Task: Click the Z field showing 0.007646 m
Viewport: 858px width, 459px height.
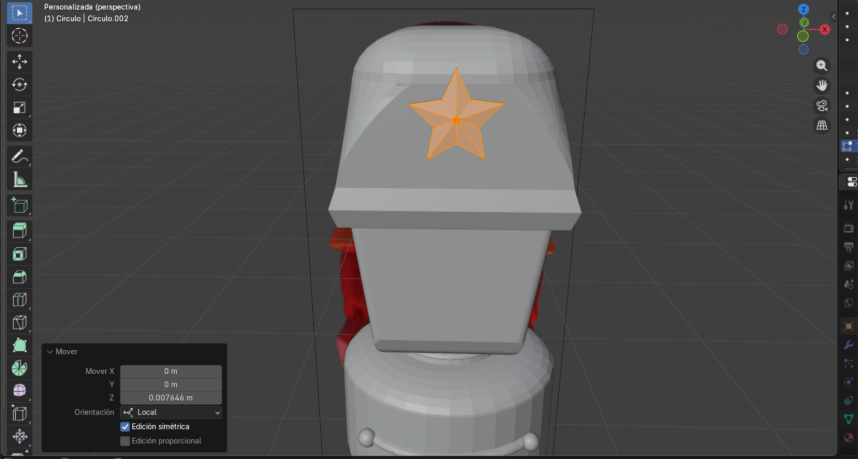Action: [x=171, y=398]
